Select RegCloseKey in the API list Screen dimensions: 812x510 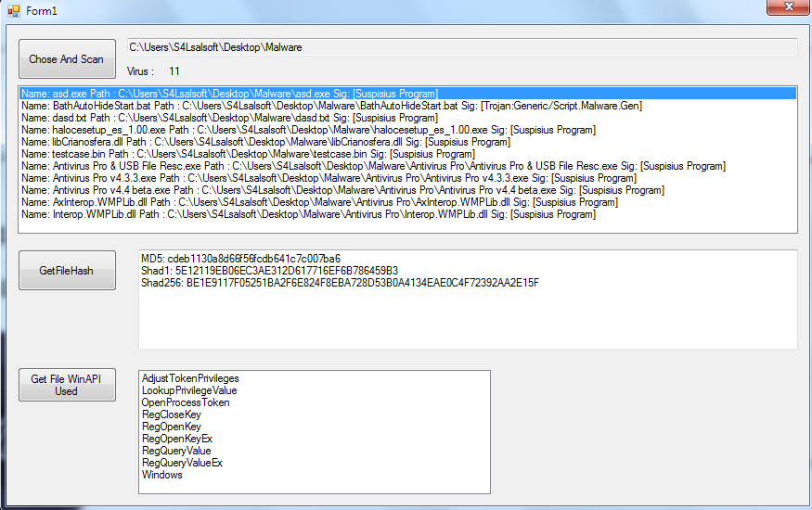pyautogui.click(x=315, y=414)
